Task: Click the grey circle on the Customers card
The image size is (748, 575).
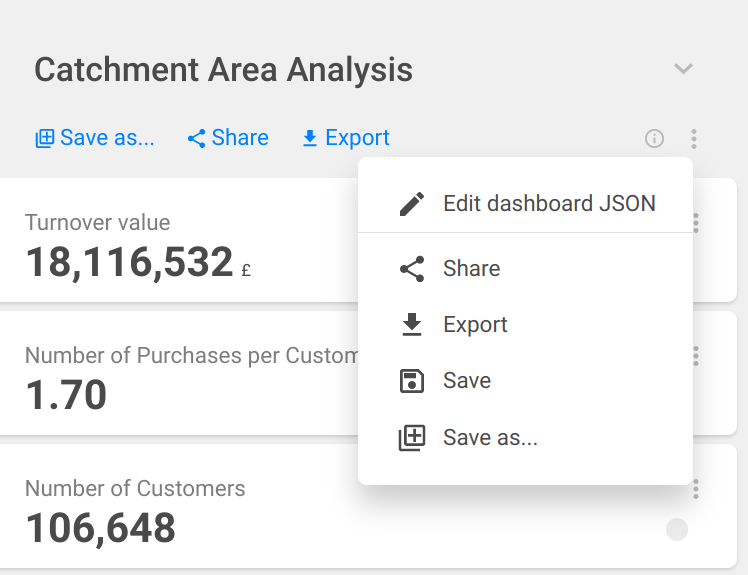Action: (x=677, y=529)
